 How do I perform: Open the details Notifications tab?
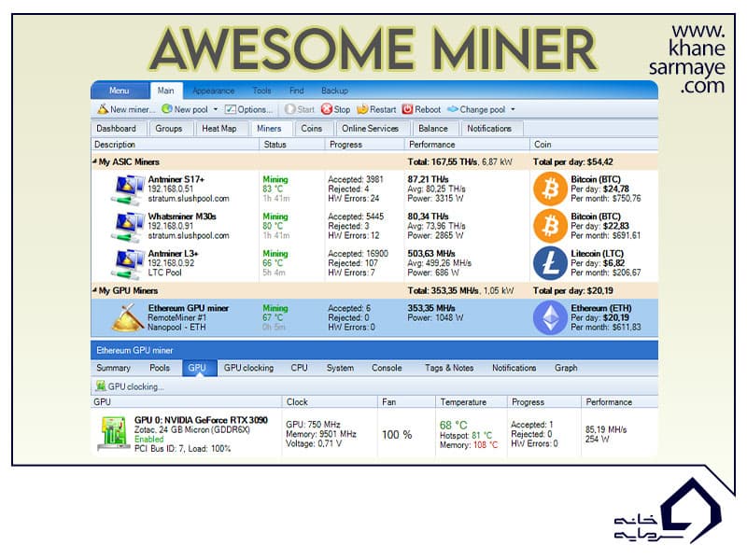514,368
